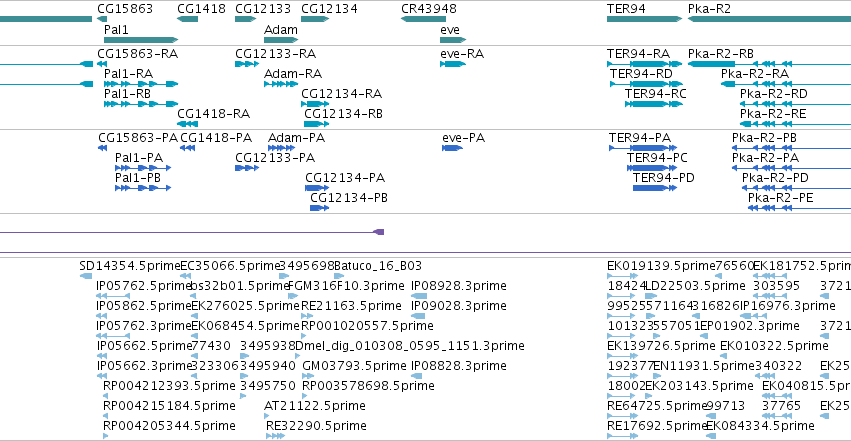851x441 pixels.
Task: Click the TER94-PC protein label
Action: 657,158
